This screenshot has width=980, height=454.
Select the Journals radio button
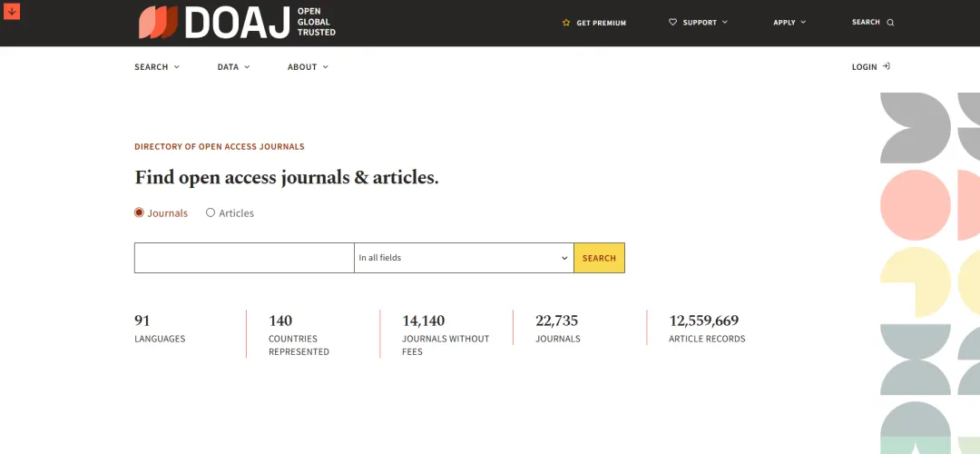point(140,212)
